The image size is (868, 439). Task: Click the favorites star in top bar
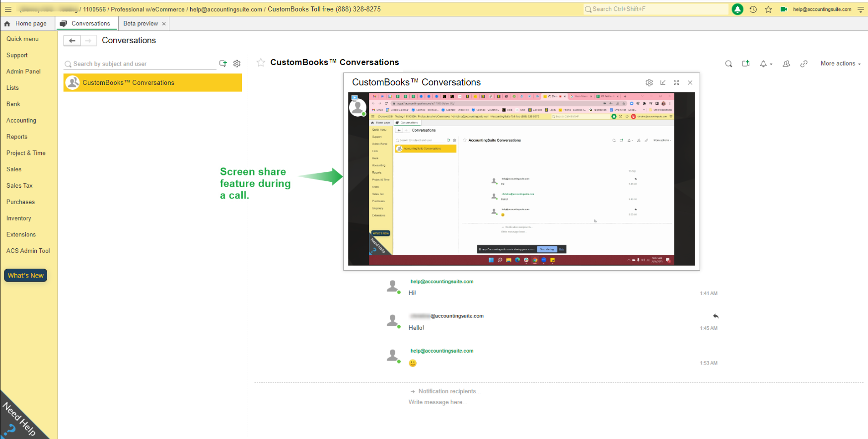[x=768, y=9]
